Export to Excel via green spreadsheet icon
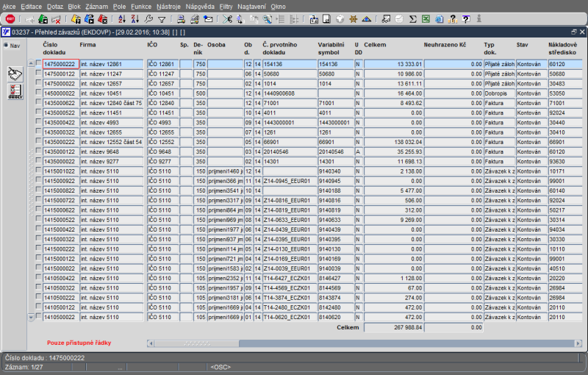This screenshot has width=588, height=375. coord(426,19)
